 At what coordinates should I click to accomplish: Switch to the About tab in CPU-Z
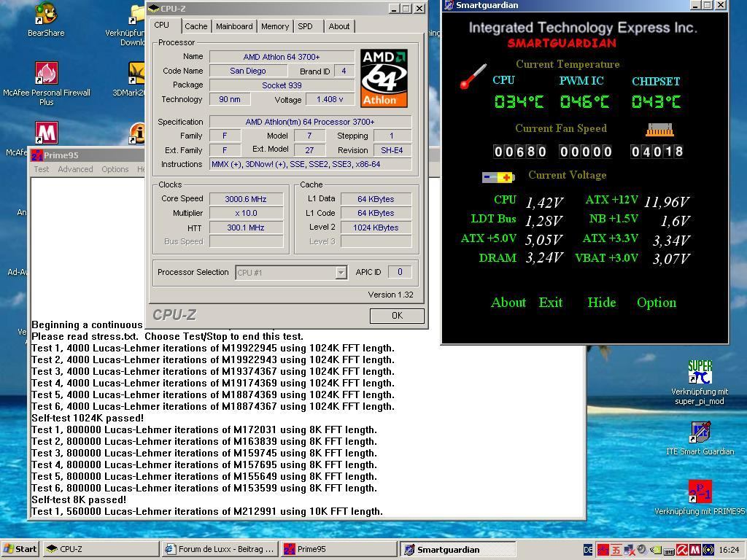338,26
